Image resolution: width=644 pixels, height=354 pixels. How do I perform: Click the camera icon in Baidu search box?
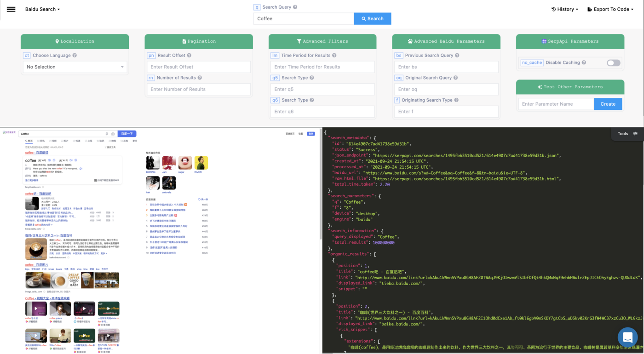point(113,134)
